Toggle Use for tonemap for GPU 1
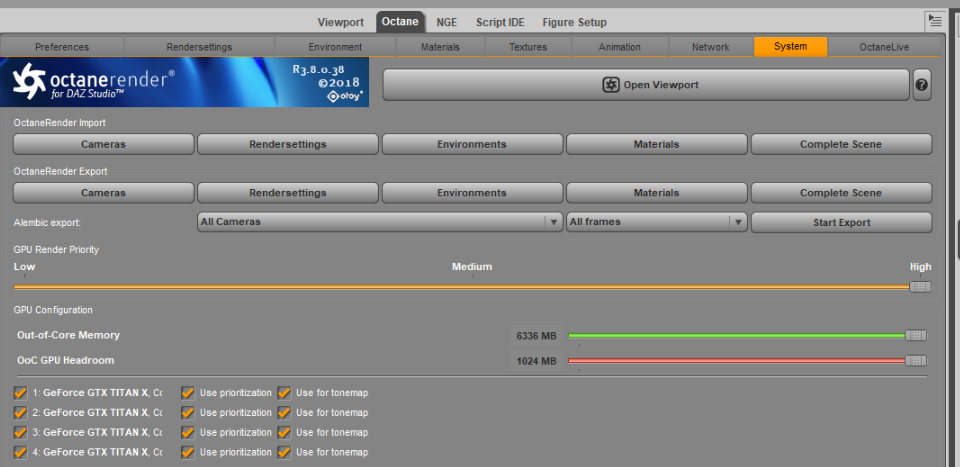This screenshot has height=467, width=960. [x=284, y=393]
